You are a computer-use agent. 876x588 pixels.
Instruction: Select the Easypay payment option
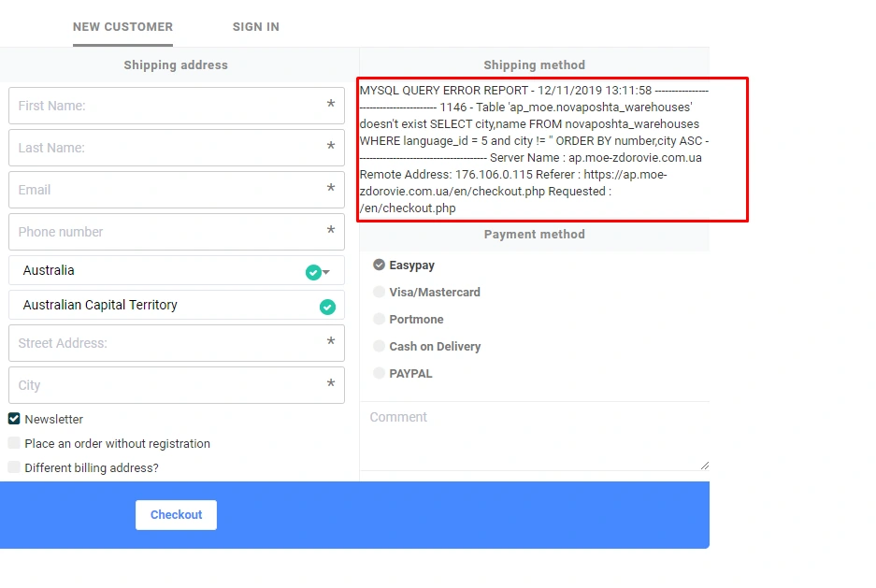click(x=380, y=265)
